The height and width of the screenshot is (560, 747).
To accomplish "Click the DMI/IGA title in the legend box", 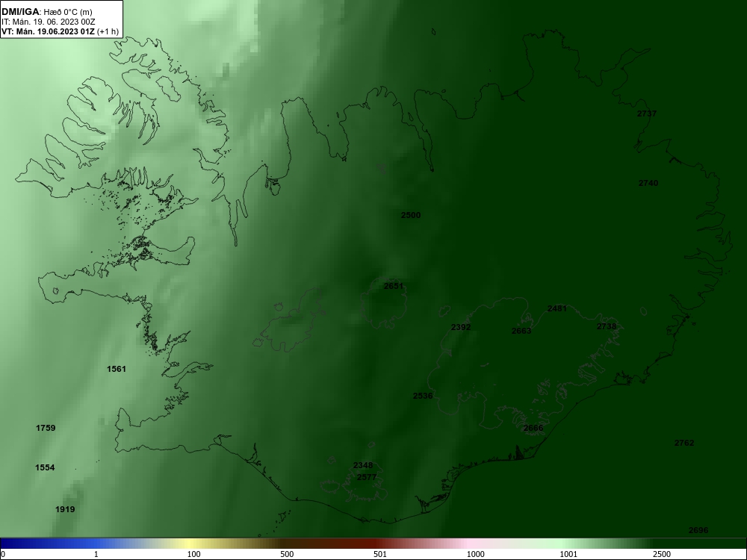I will click(x=20, y=12).
